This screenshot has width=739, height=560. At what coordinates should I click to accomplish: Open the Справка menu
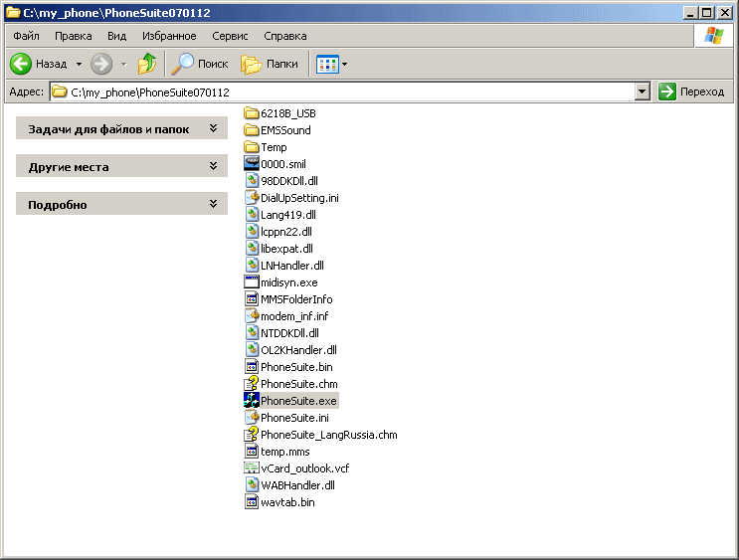[285, 36]
